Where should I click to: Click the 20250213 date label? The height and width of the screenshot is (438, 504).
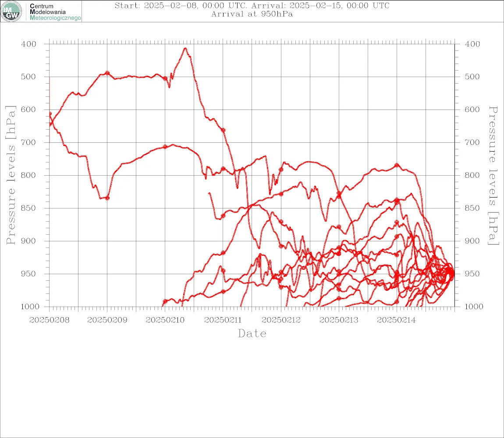coord(339,320)
